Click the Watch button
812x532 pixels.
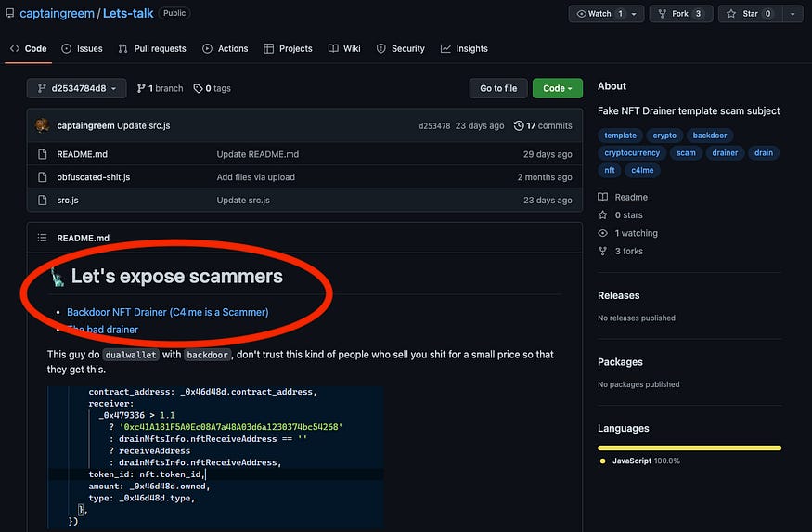[x=600, y=14]
